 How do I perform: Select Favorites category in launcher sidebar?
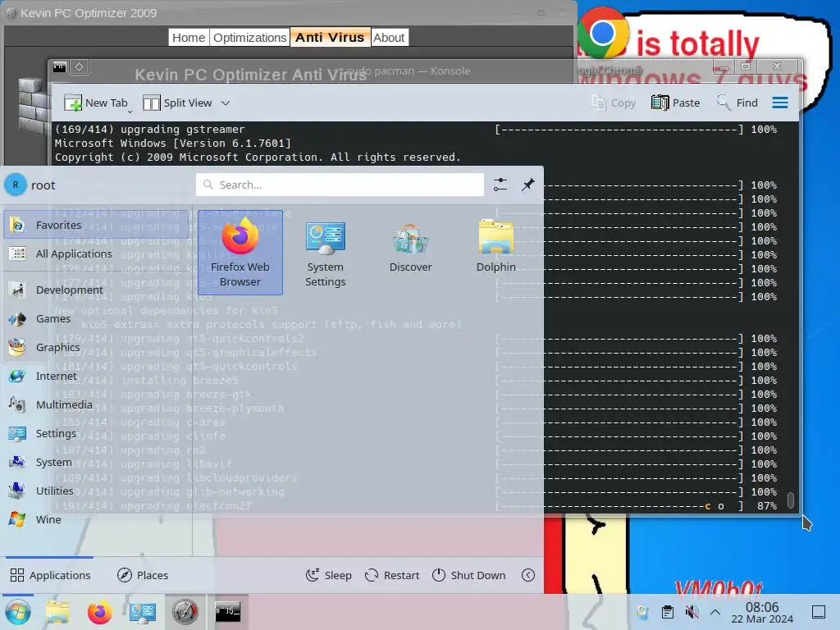click(x=97, y=225)
